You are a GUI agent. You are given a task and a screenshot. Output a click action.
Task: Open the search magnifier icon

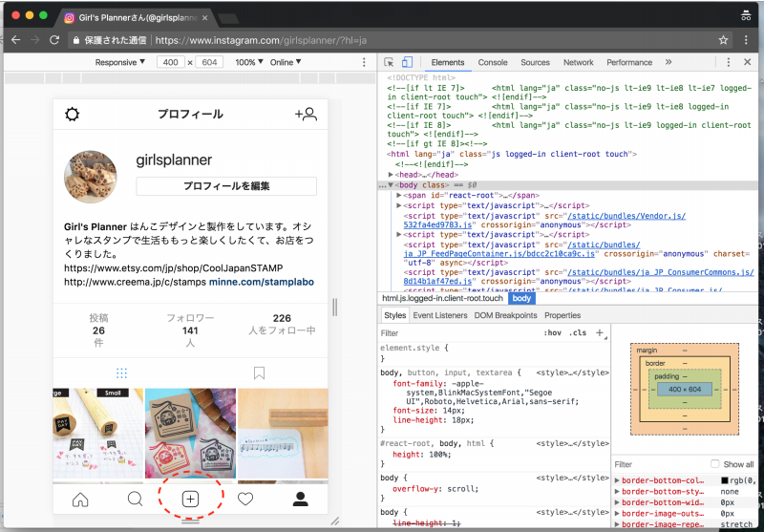(x=135, y=500)
